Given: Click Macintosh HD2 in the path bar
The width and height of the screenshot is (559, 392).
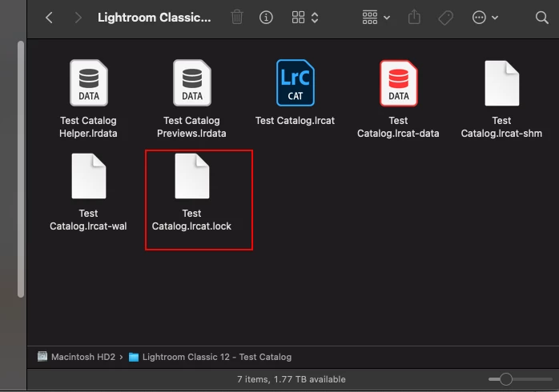Looking at the screenshot, I should coord(76,357).
